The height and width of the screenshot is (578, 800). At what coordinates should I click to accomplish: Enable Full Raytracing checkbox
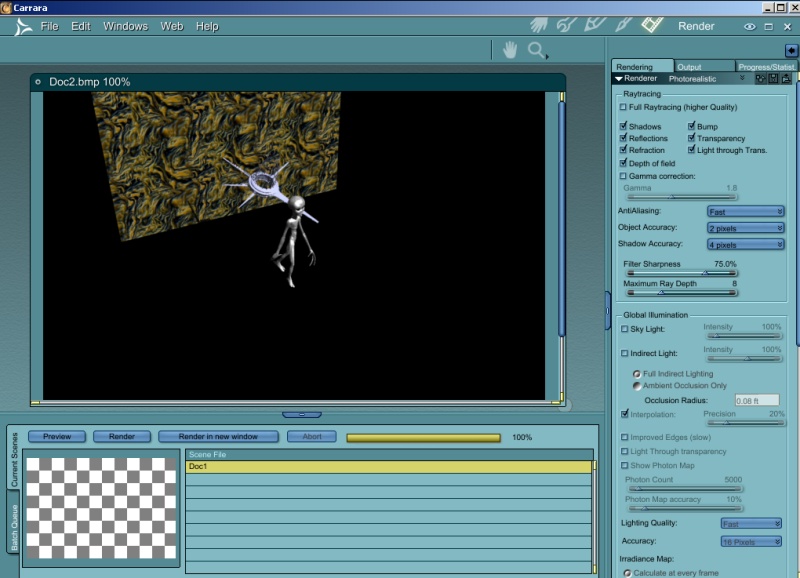point(624,107)
